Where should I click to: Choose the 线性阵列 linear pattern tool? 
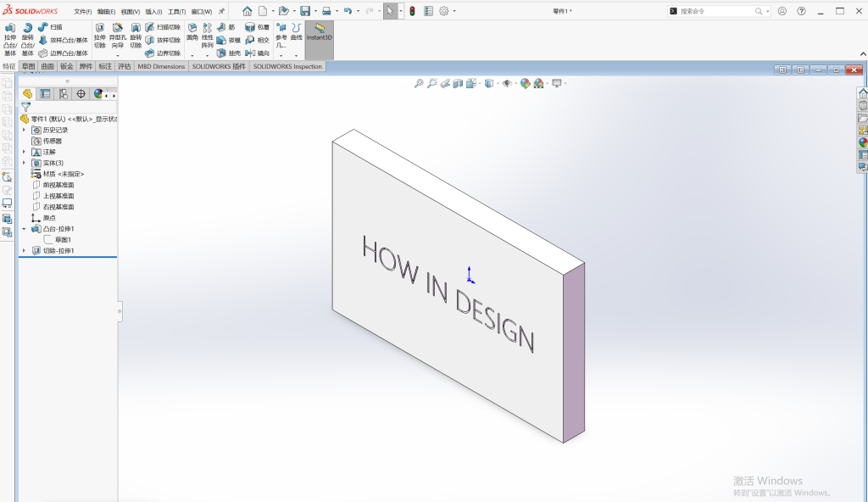click(x=207, y=36)
